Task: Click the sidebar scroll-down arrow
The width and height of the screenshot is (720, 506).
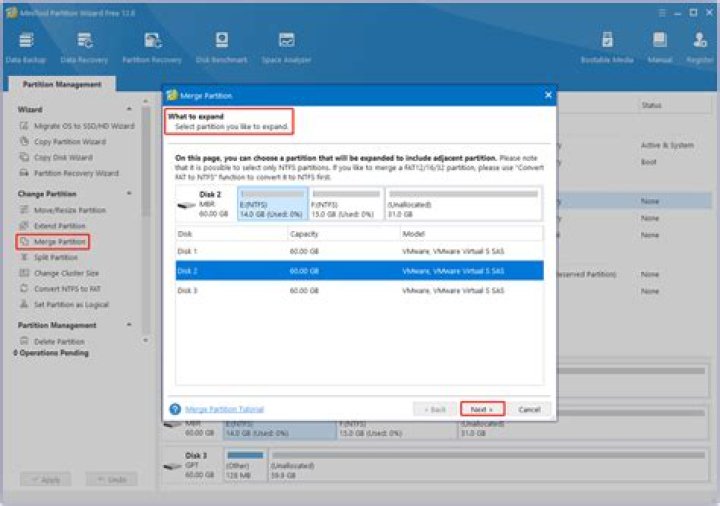Action: point(146,340)
